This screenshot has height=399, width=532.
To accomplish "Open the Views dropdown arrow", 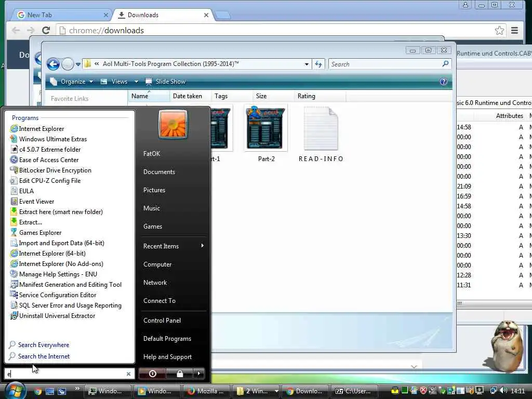I will [x=136, y=82].
